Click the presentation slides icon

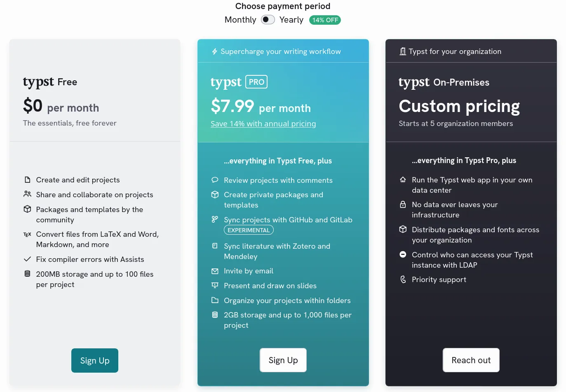215,285
